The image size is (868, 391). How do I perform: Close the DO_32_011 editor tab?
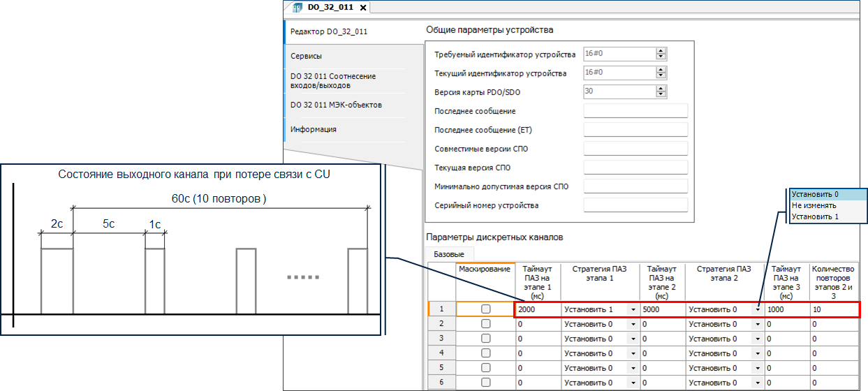pyautogui.click(x=364, y=8)
